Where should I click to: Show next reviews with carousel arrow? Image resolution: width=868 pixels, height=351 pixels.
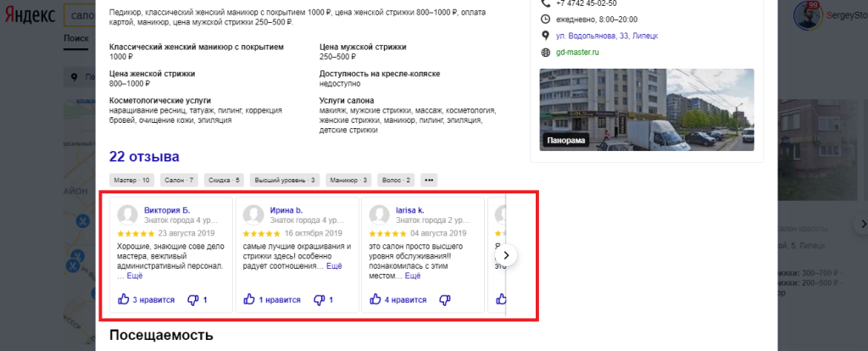click(506, 256)
